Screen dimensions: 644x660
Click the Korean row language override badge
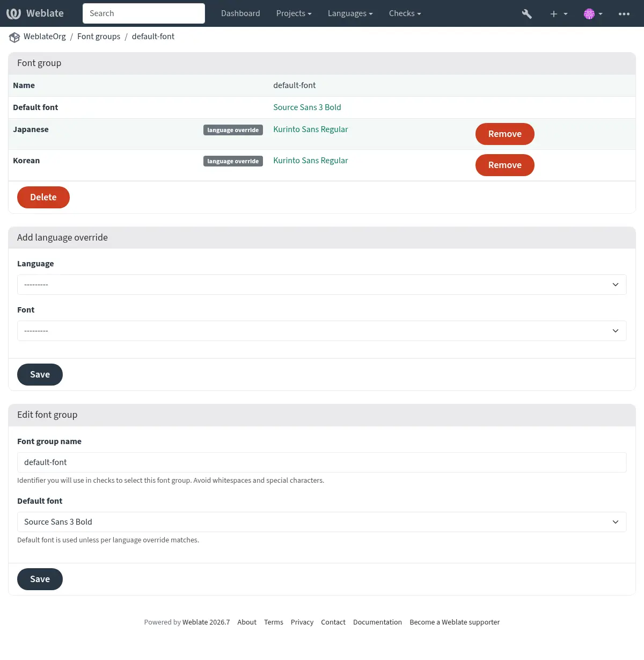click(233, 161)
